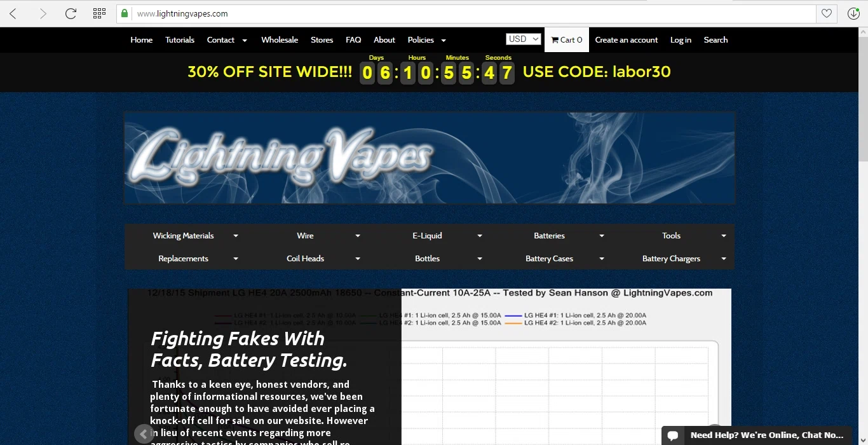868x445 pixels.
Task: Open the browser downloads icon
Action: click(853, 13)
